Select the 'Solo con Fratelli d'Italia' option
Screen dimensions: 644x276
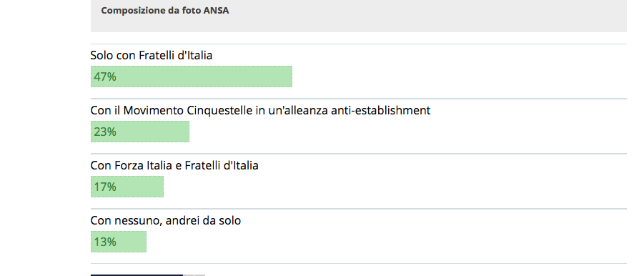(152, 55)
